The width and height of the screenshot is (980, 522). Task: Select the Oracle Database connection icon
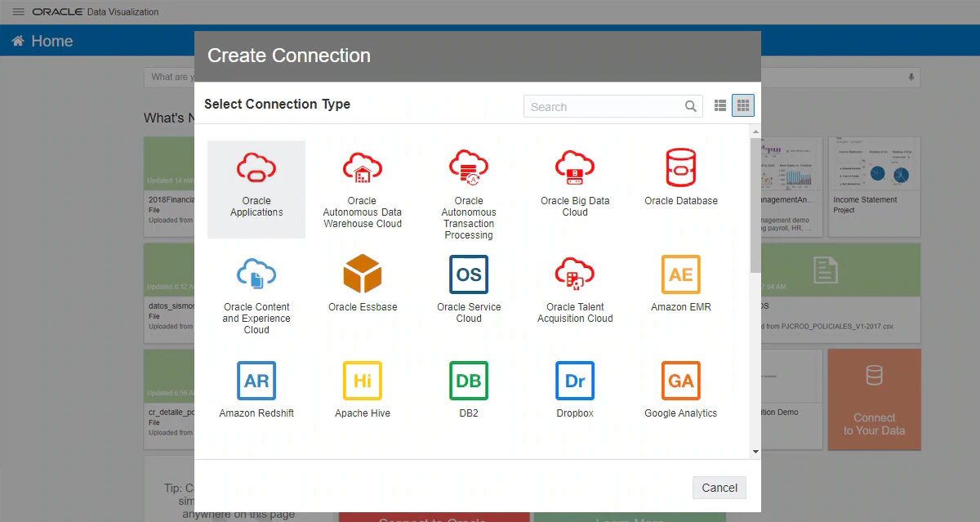[x=681, y=169]
